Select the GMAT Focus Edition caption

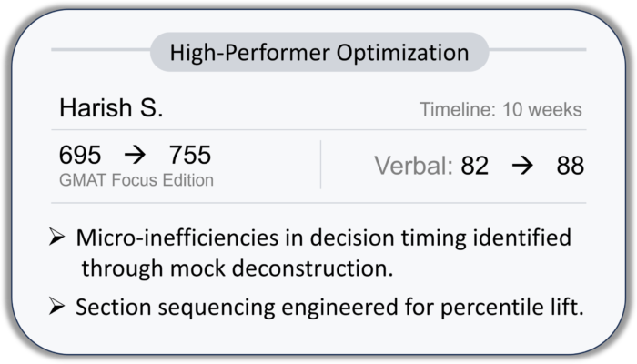point(136,179)
